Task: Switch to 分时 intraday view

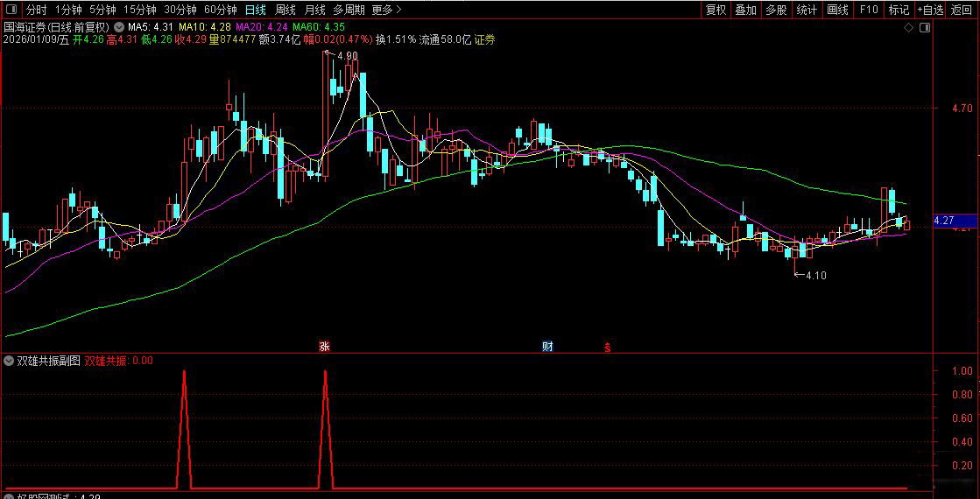Action: click(x=37, y=10)
